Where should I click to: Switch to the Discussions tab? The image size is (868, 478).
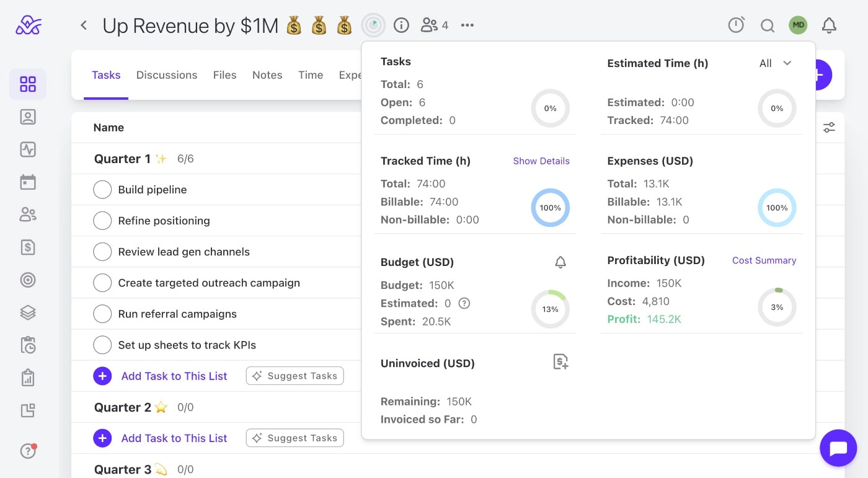[x=166, y=75]
